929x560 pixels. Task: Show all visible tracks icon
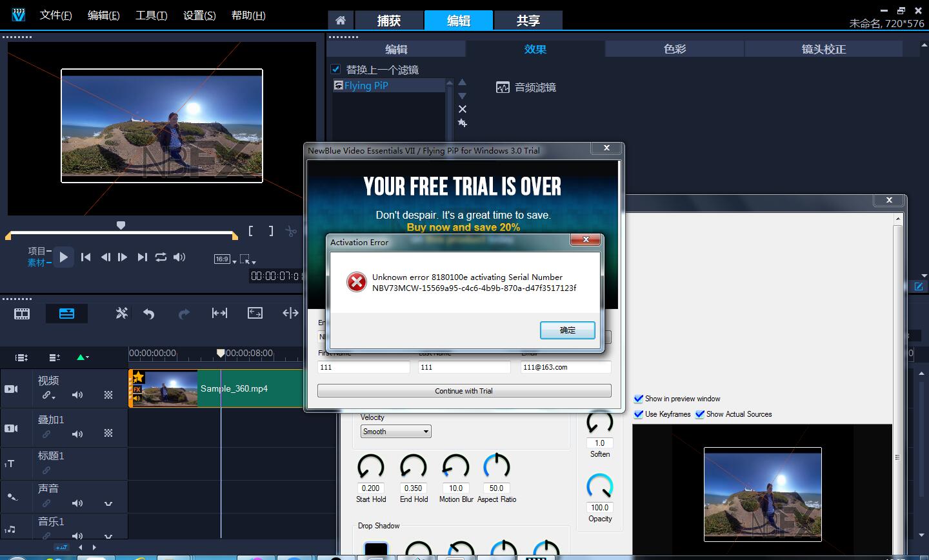21,357
